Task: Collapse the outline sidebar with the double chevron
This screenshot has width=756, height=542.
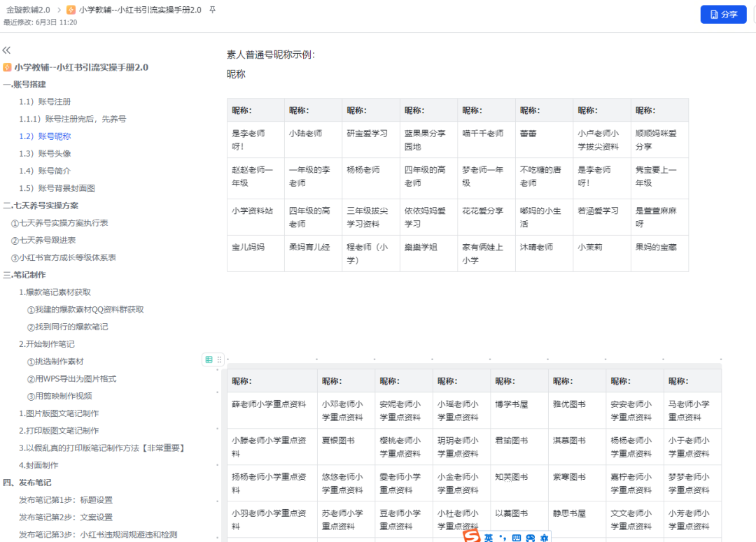Action: 7,50
